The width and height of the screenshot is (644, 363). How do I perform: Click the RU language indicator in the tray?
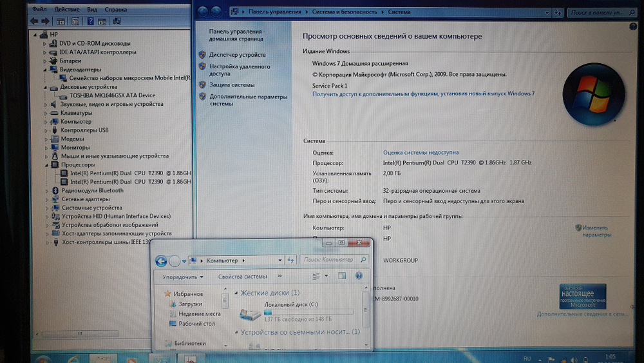(527, 358)
